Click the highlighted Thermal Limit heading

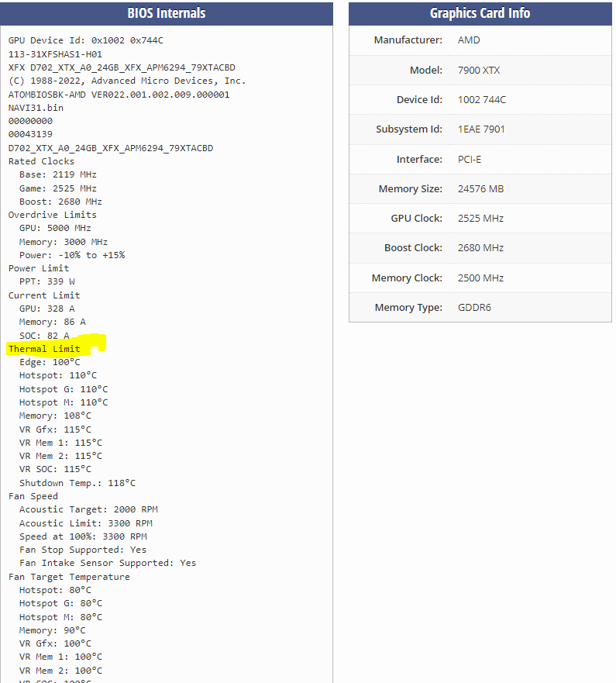pos(44,349)
